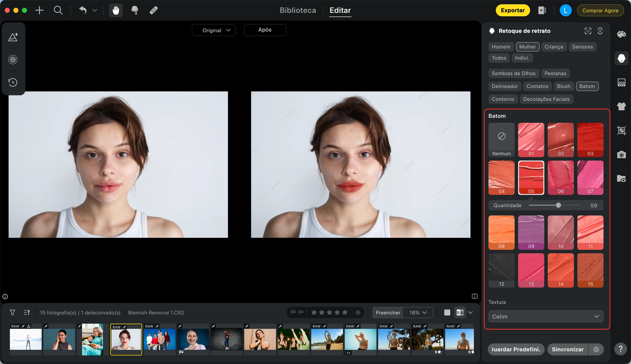
Task: Expand the Cetim texture dropdown
Action: [546, 316]
